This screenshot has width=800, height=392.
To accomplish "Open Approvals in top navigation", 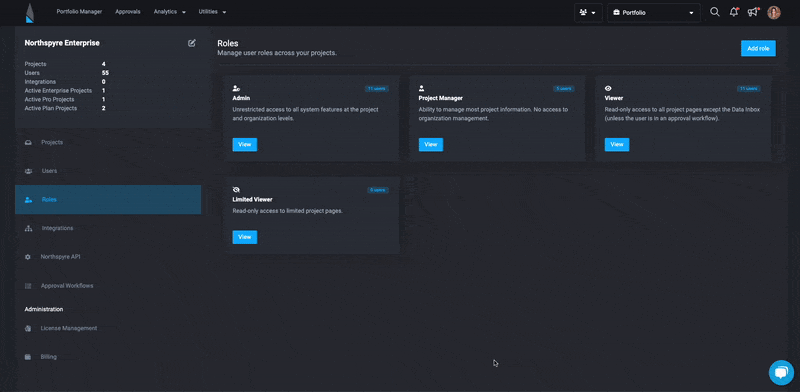I will pos(128,12).
